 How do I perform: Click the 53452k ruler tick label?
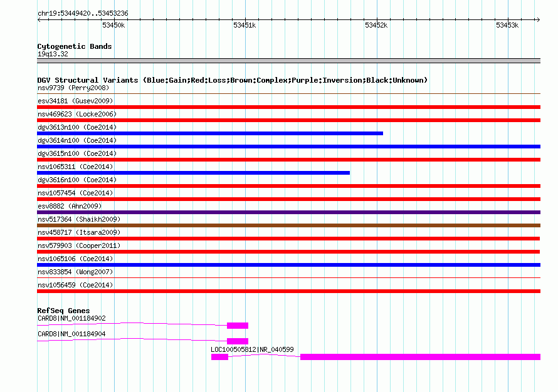coord(376,25)
